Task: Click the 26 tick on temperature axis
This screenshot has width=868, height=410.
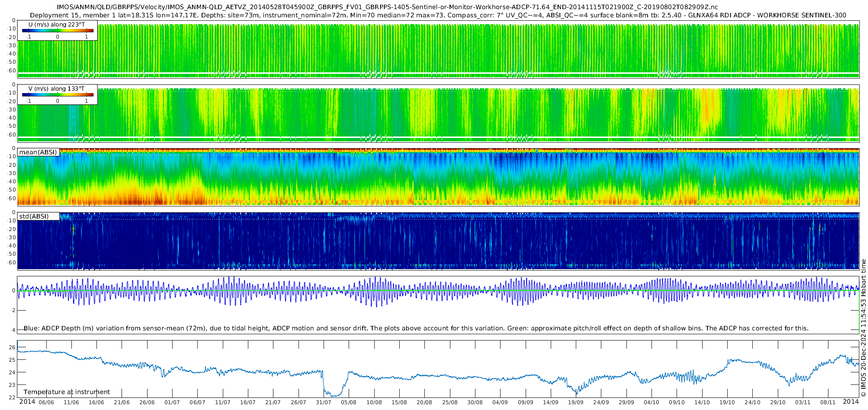Action: pyautogui.click(x=13, y=347)
